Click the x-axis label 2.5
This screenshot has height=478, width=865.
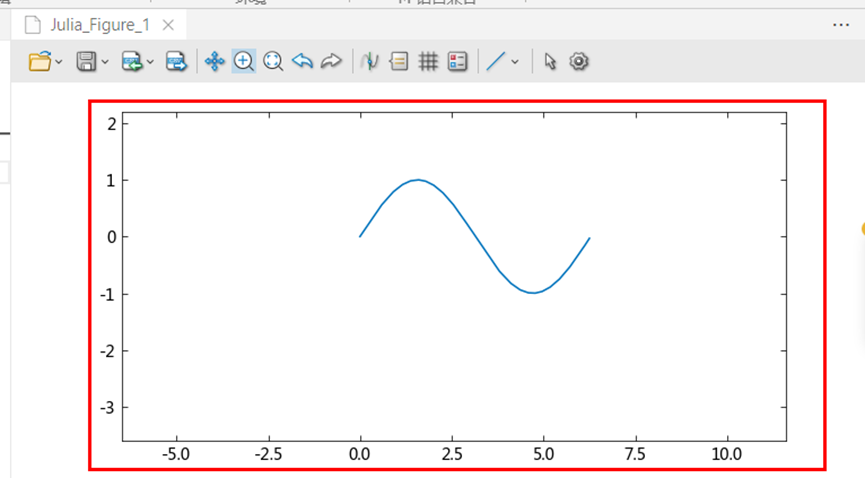tap(452, 454)
